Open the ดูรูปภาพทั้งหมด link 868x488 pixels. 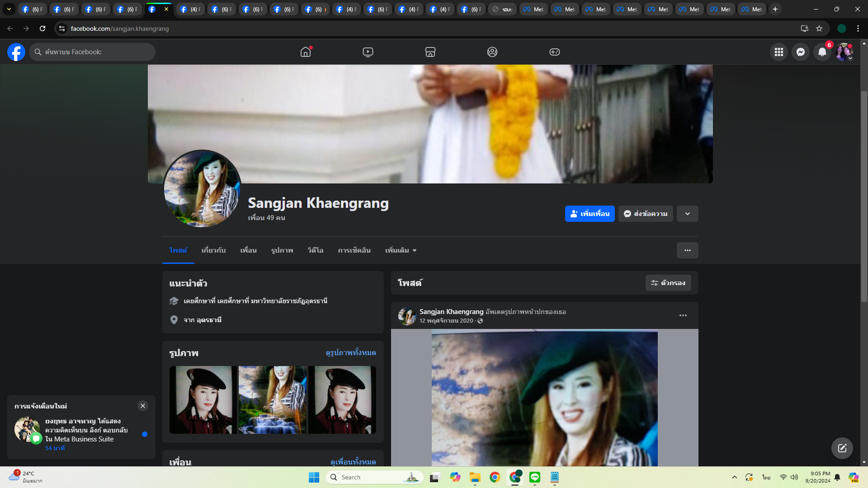tap(351, 352)
